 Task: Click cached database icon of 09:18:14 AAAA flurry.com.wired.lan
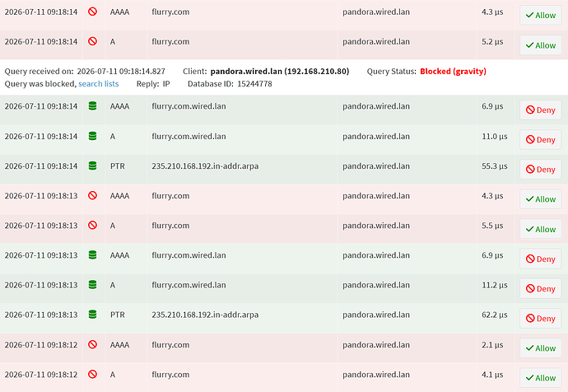pyautogui.click(x=93, y=105)
